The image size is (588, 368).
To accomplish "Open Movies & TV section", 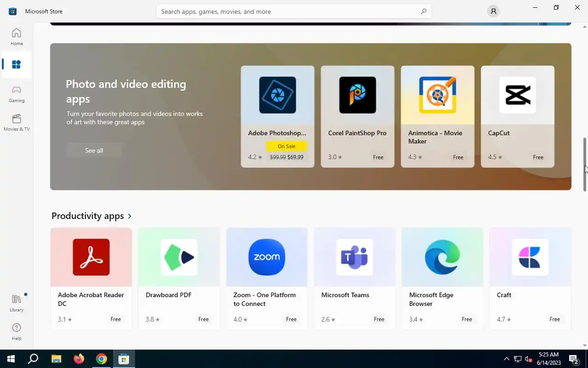I will point(17,122).
